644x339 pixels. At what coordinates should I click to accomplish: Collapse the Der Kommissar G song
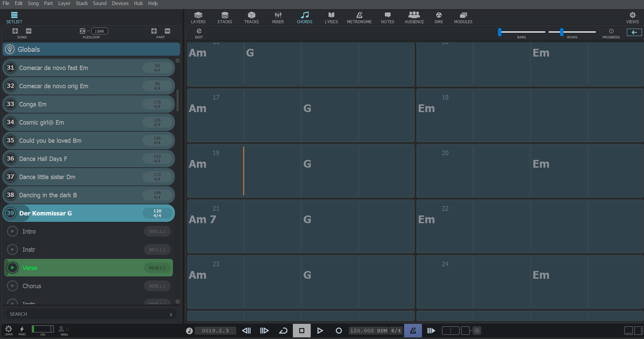11,213
